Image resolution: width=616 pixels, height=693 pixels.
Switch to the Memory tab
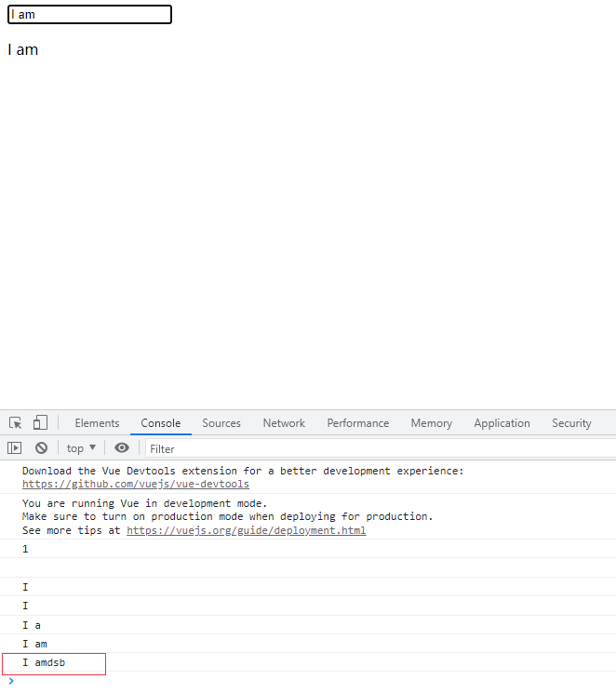click(432, 423)
